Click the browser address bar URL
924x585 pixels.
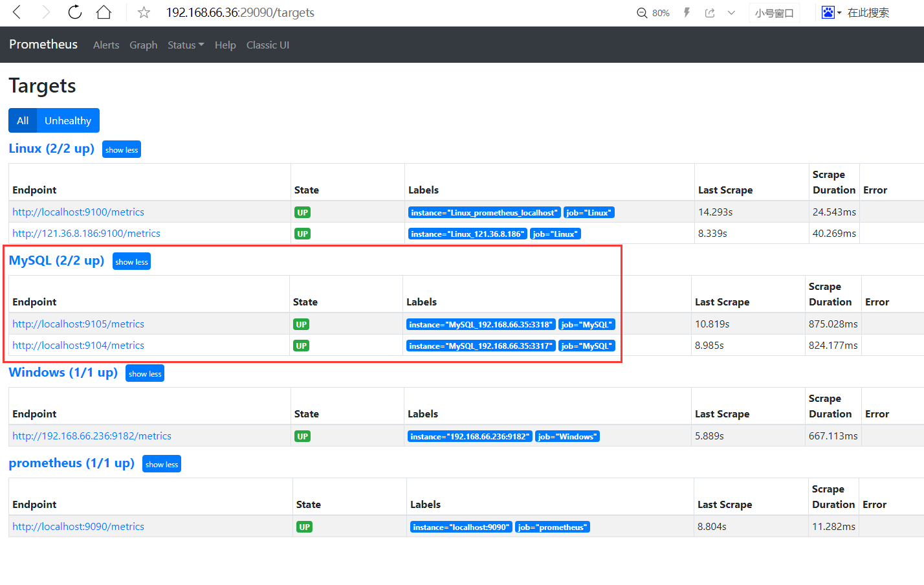click(240, 12)
